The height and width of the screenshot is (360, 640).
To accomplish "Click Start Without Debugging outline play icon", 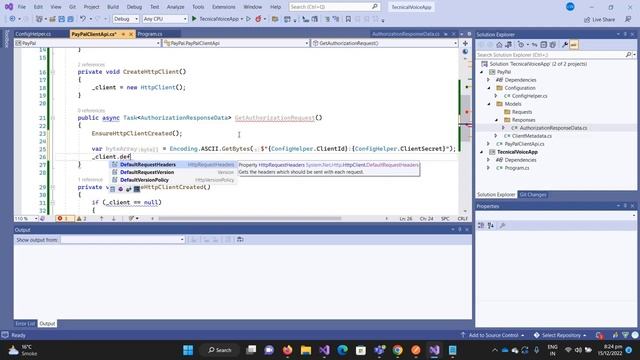I will pyautogui.click(x=248, y=19).
